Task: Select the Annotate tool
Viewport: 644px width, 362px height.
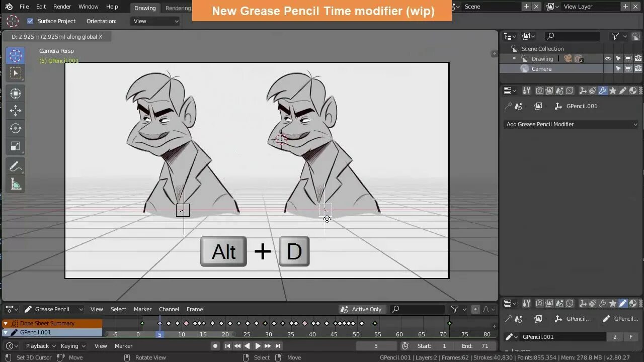Action: [x=16, y=166]
